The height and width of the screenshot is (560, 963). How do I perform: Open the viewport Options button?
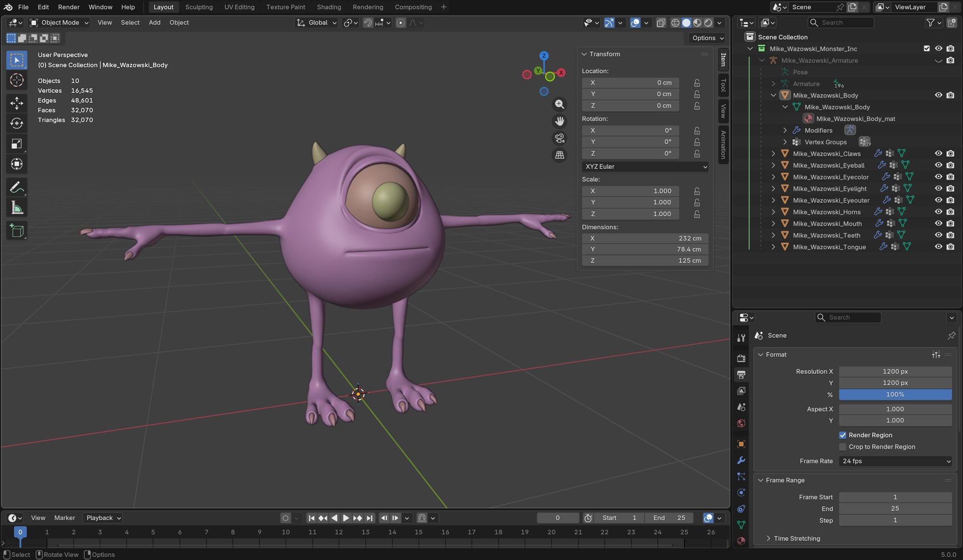708,38
